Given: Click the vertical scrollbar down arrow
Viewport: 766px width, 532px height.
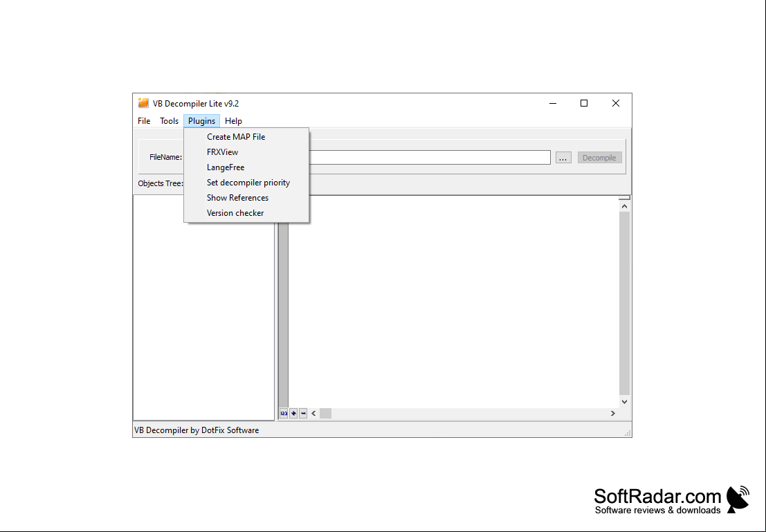Looking at the screenshot, I should (624, 401).
